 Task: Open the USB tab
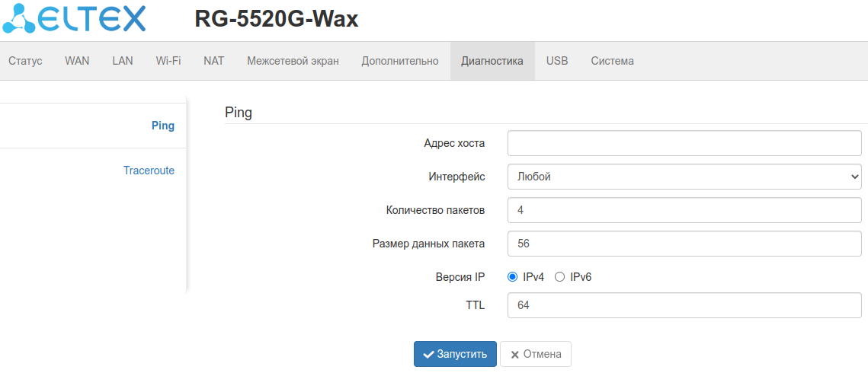pyautogui.click(x=557, y=61)
